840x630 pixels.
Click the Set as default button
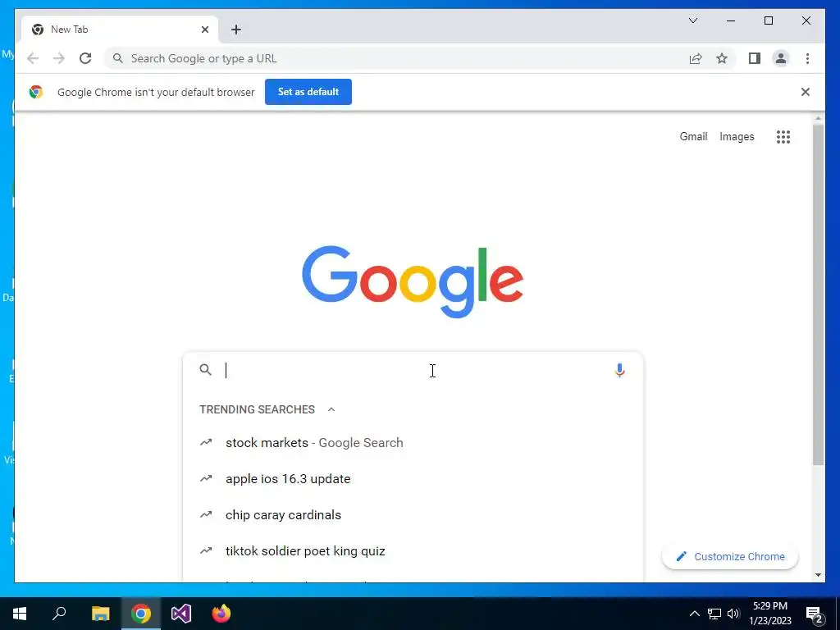tap(308, 92)
